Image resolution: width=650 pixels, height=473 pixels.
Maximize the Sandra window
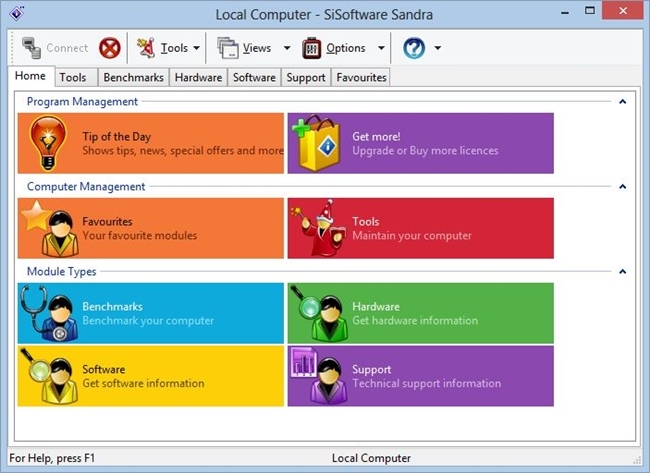point(589,11)
